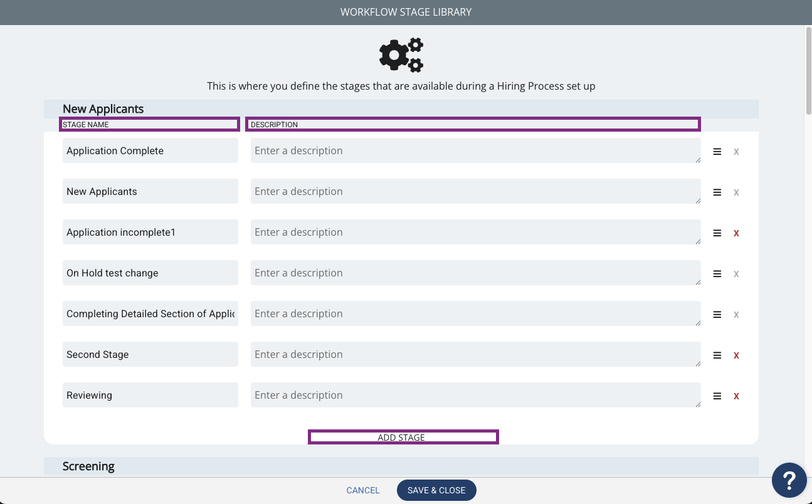Click the X for Completing Detailed Section row
The image size is (812, 504).
[736, 315]
